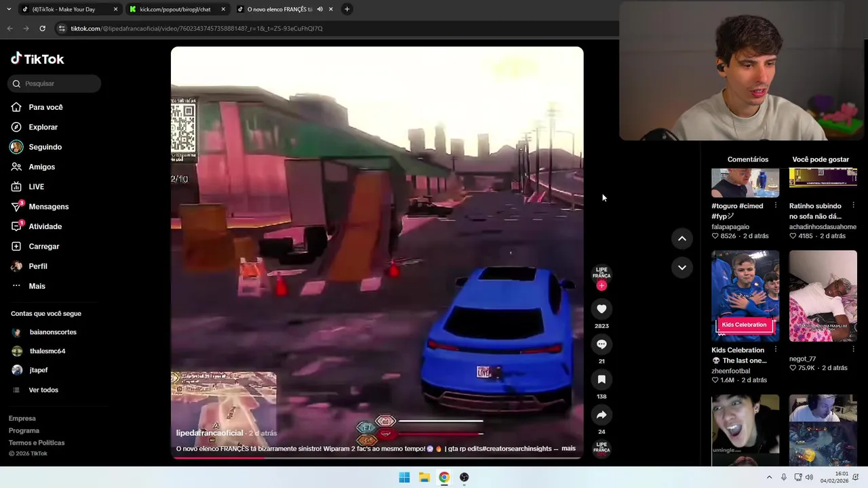Open Lipe França creator avatar
Viewport: 868px width, 488px height.
pyautogui.click(x=601, y=273)
